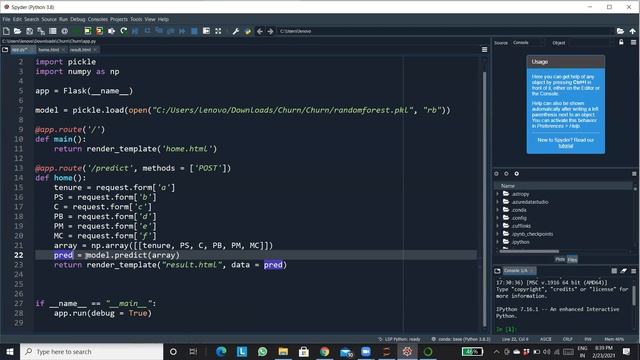Screen dimensions: 640x360
Task: Run selection or current line icon
Action: (111, 31)
